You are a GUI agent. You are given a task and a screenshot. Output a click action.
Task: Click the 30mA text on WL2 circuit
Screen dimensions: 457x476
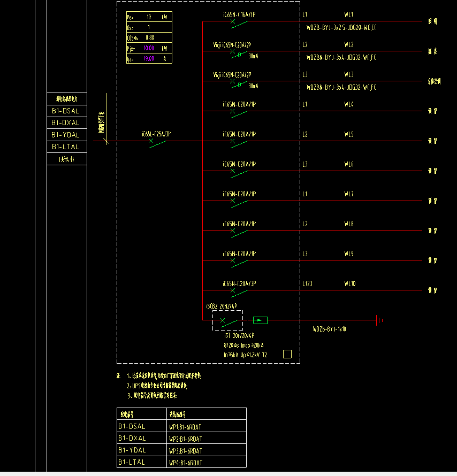click(253, 56)
